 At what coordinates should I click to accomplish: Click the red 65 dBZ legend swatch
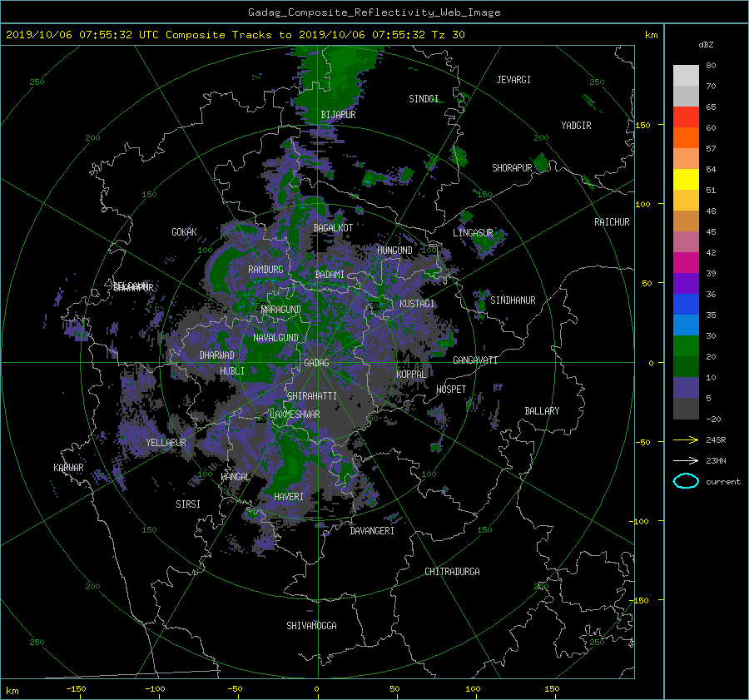click(686, 117)
